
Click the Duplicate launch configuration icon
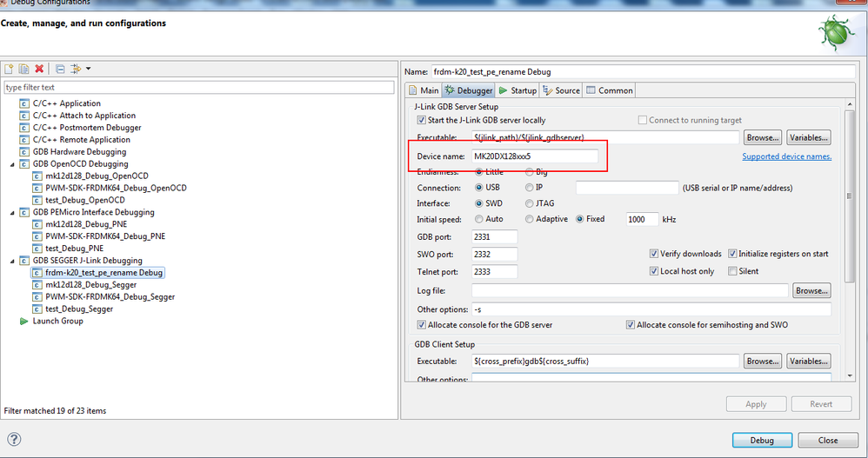23,69
